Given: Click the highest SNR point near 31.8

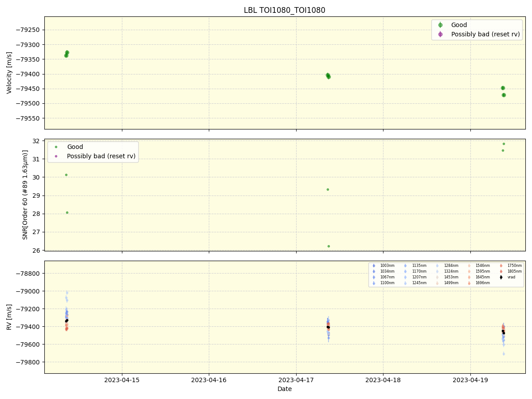Looking at the screenshot, I should (504, 144).
